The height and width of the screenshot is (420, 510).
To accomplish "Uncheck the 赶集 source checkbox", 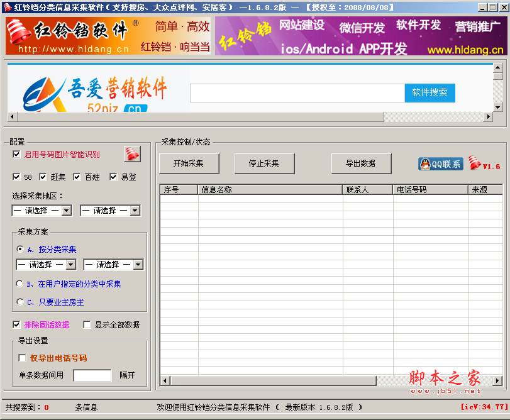I will pyautogui.click(x=43, y=177).
